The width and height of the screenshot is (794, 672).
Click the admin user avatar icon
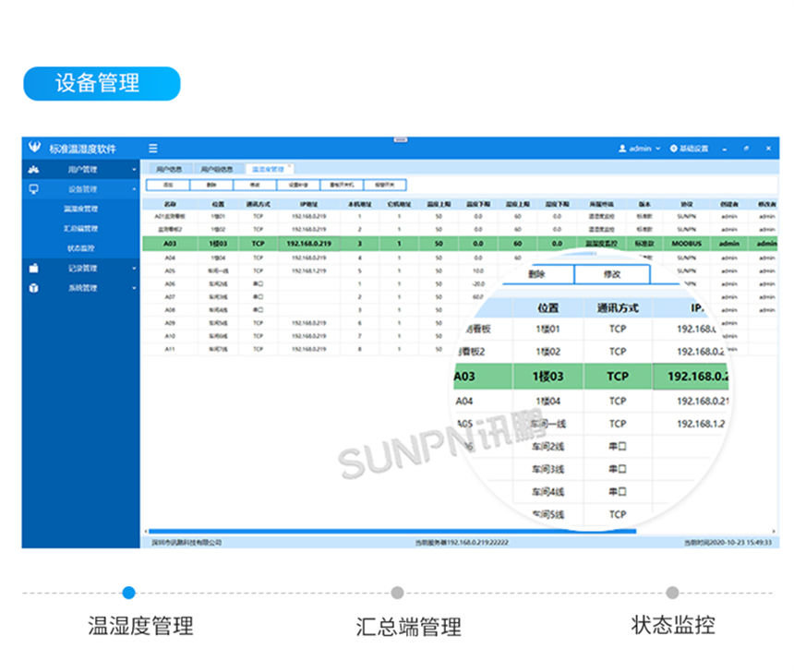(x=621, y=148)
